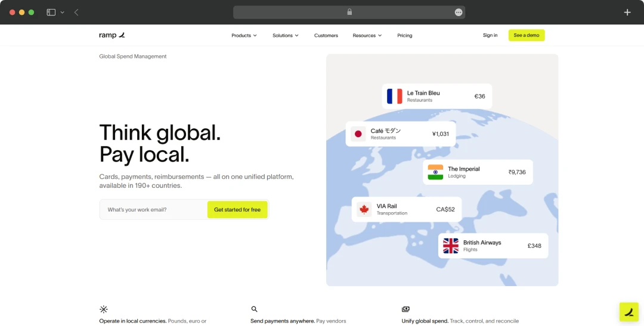The width and height of the screenshot is (644, 326).
Task: Open a new tab with plus icon
Action: (x=627, y=13)
